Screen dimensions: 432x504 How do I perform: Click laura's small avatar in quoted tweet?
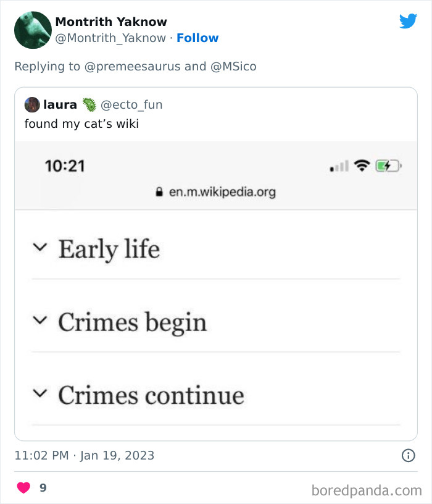31,104
